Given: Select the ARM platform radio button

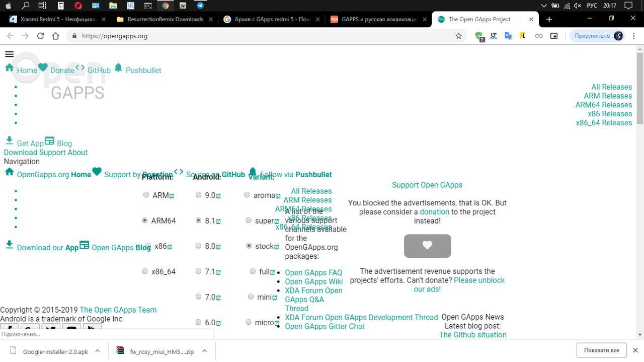Looking at the screenshot, I should click(x=146, y=195).
